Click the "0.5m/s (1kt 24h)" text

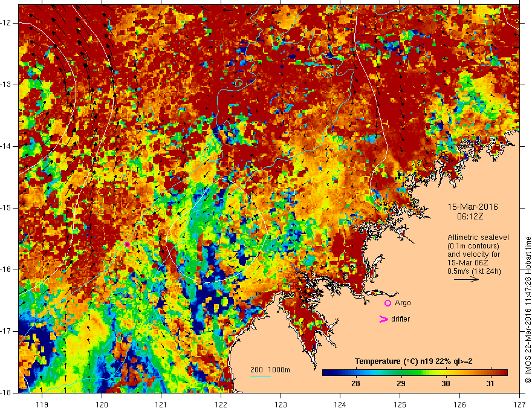(x=474, y=271)
